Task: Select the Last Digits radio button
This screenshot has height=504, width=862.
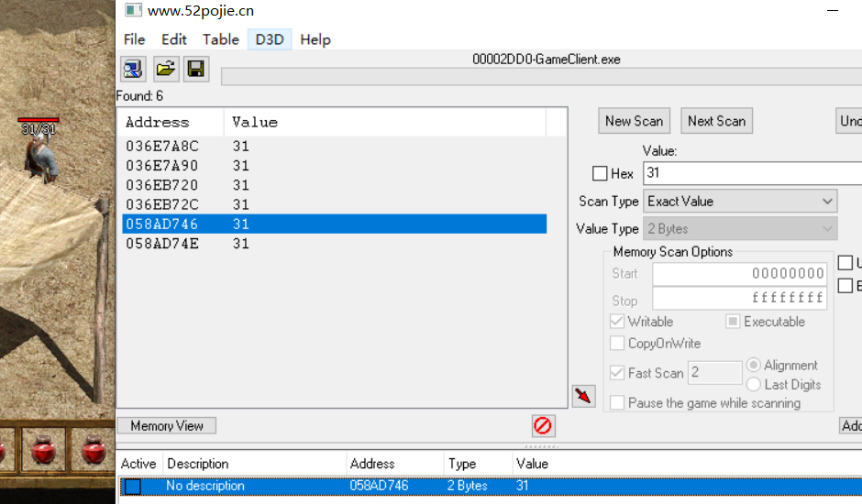Action: (x=754, y=384)
